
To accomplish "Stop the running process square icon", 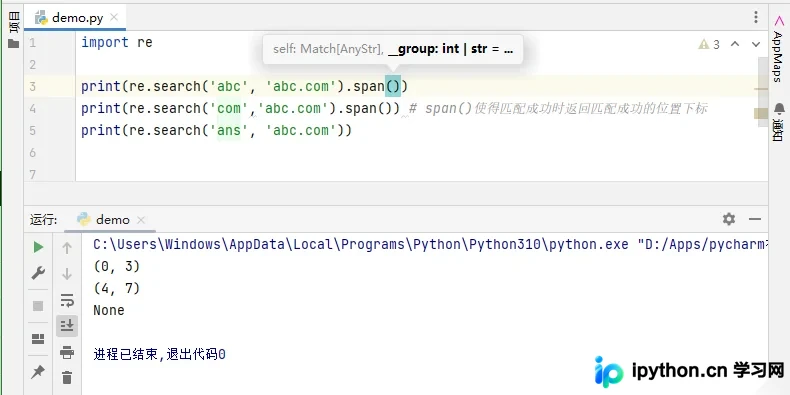I will coord(38,306).
